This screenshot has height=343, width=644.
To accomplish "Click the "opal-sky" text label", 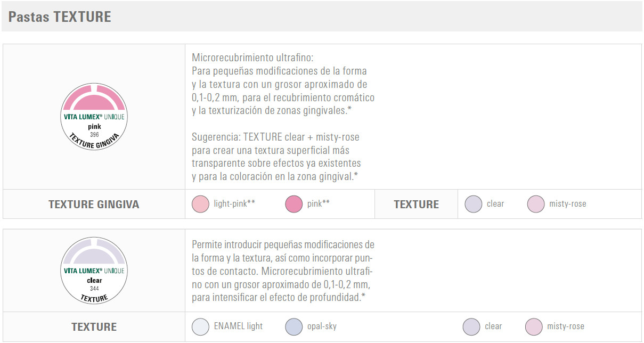I will (x=322, y=326).
